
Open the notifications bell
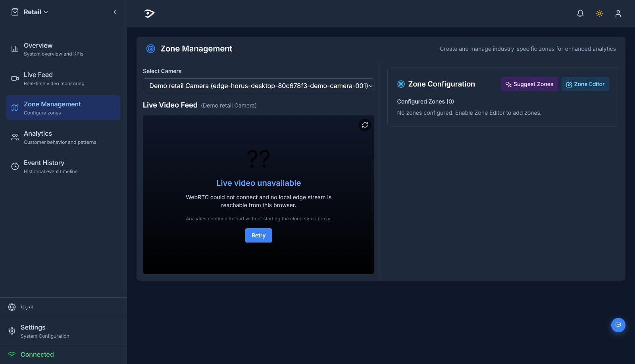580,13
